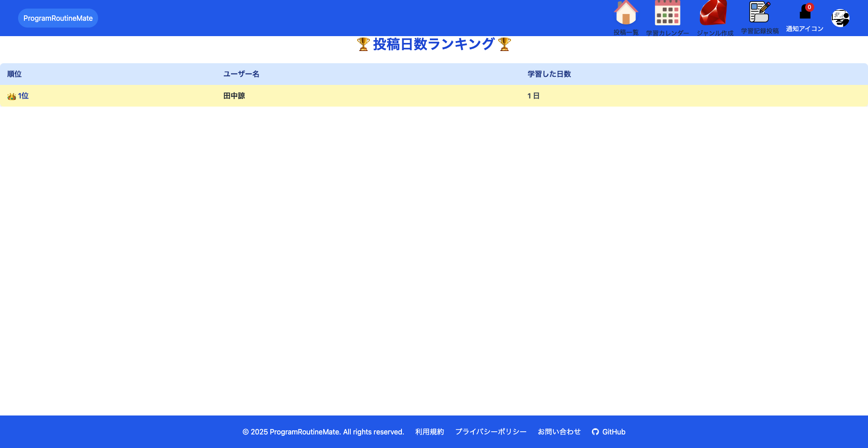The width and height of the screenshot is (868, 448).
Task: Click user name 田中諒
Action: coord(234,96)
